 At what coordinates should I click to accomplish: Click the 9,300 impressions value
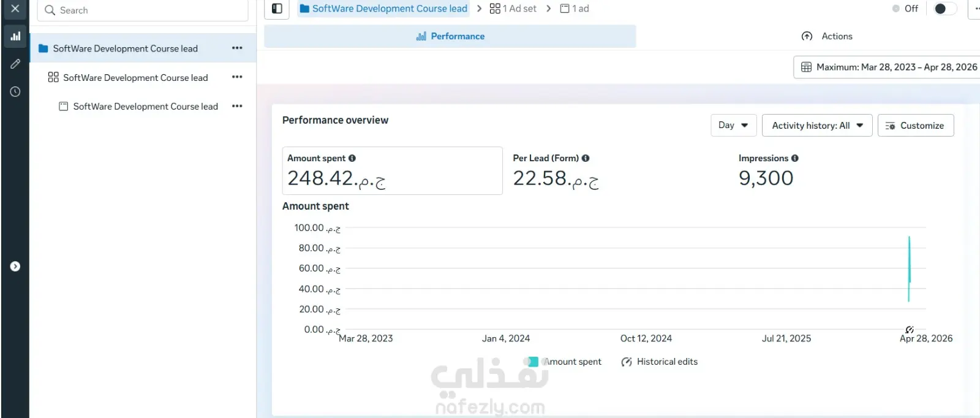click(766, 178)
